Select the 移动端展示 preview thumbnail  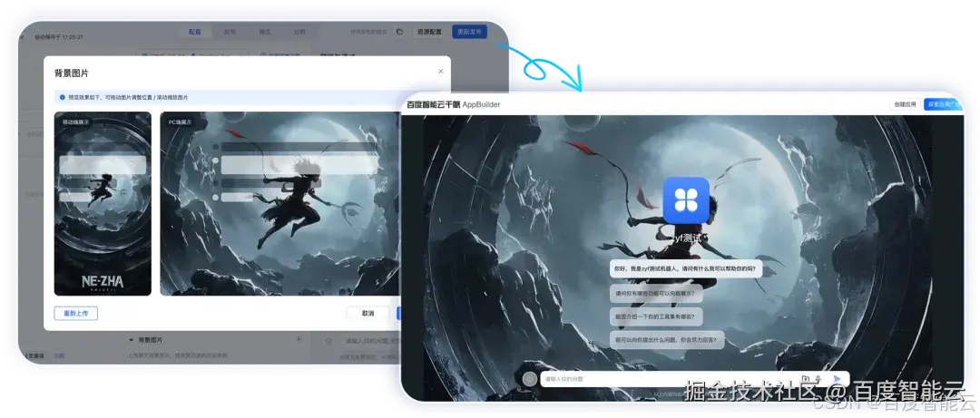103,203
